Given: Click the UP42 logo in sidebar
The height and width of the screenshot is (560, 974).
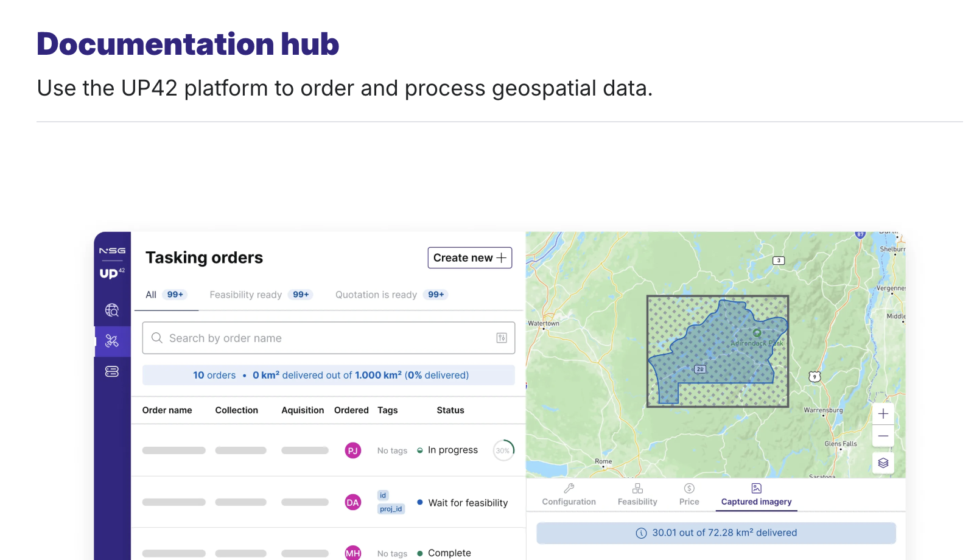Looking at the screenshot, I should pyautogui.click(x=112, y=273).
